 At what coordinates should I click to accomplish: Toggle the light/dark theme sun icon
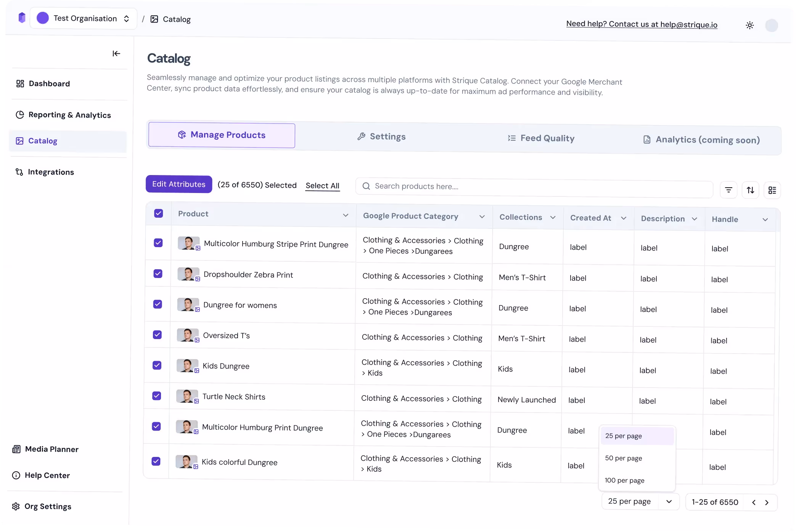tap(749, 25)
